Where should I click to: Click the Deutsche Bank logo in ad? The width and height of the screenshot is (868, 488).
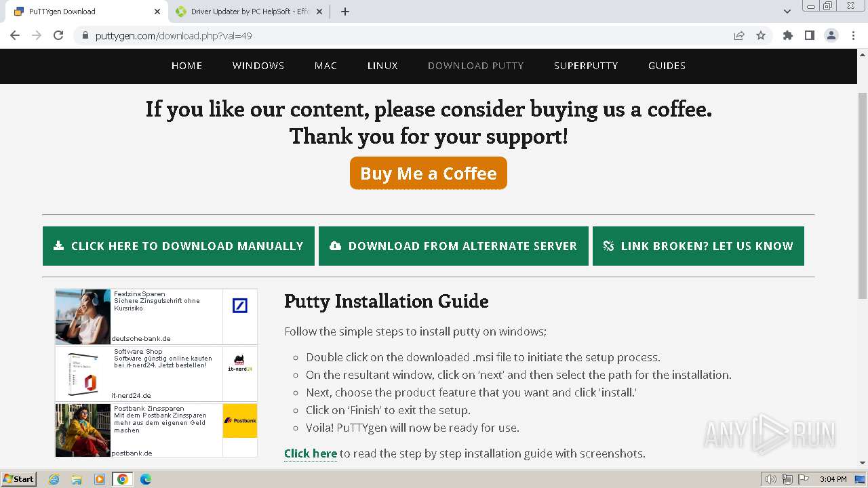tap(240, 306)
